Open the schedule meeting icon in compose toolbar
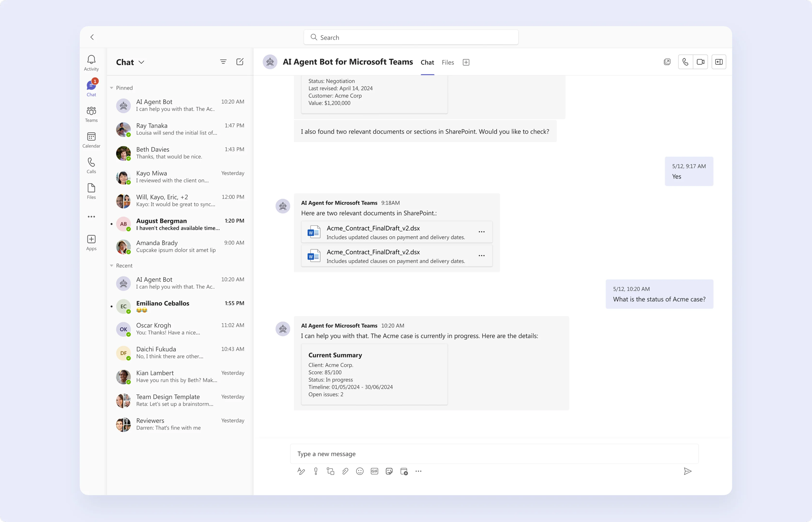 [404, 471]
